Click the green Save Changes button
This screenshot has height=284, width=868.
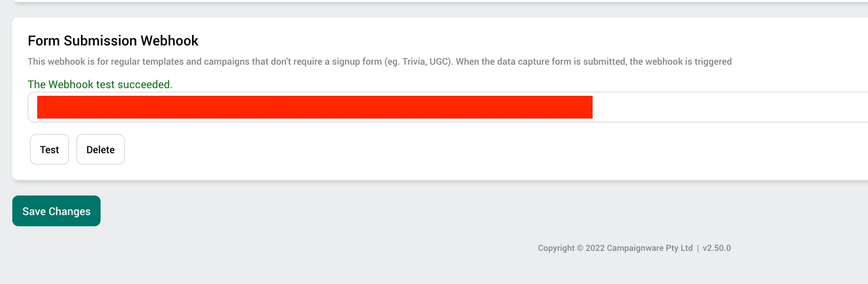click(56, 211)
